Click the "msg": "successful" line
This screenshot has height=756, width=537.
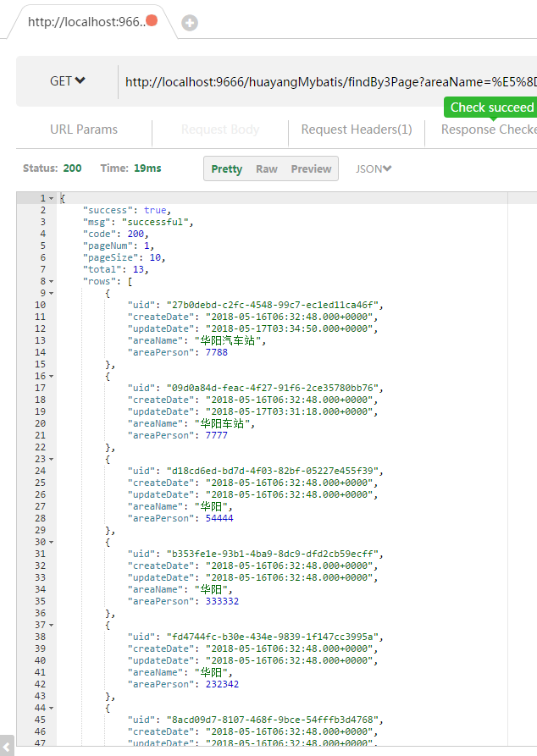[x=138, y=223]
